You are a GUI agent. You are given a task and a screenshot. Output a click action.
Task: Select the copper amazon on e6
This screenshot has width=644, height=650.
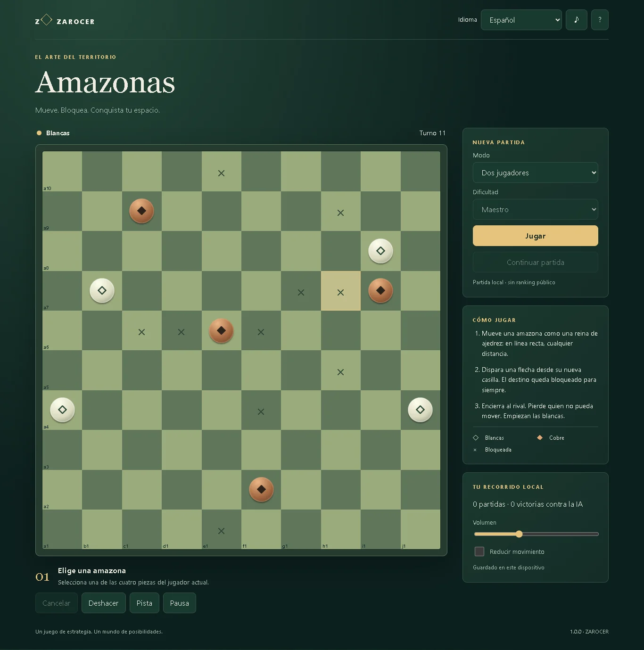pyautogui.click(x=221, y=330)
